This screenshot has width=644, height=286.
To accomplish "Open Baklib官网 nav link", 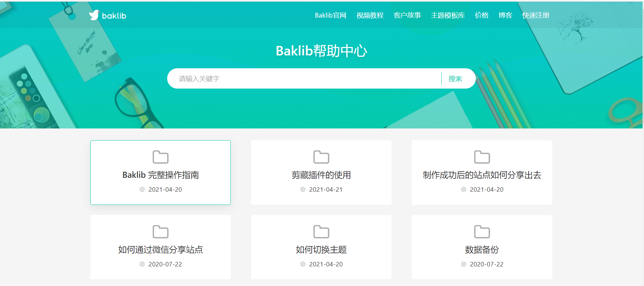I will click(x=331, y=16).
